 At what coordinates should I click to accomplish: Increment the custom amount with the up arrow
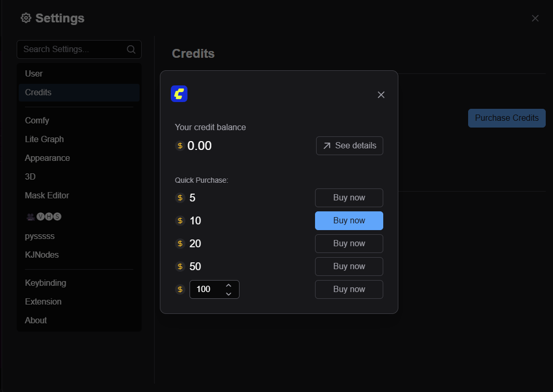click(x=229, y=285)
